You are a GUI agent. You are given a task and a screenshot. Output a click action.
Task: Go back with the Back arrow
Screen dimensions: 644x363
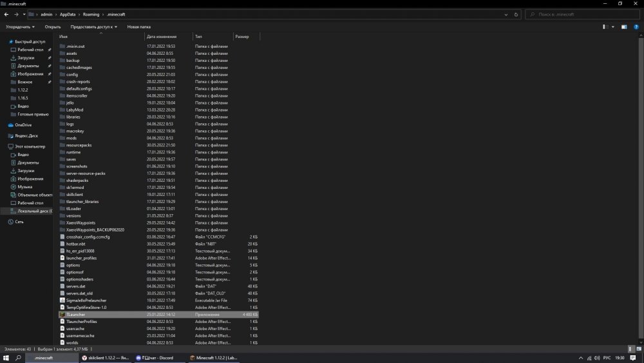click(6, 14)
